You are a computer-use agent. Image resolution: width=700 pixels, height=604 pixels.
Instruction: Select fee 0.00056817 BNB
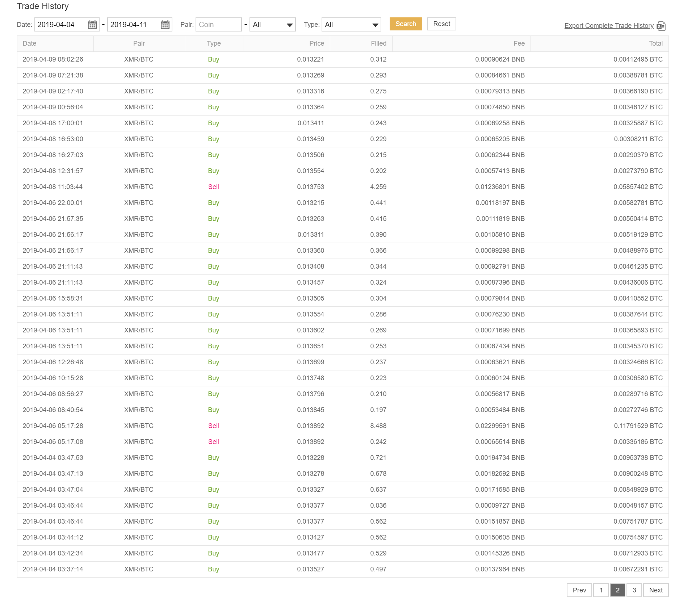click(500, 394)
